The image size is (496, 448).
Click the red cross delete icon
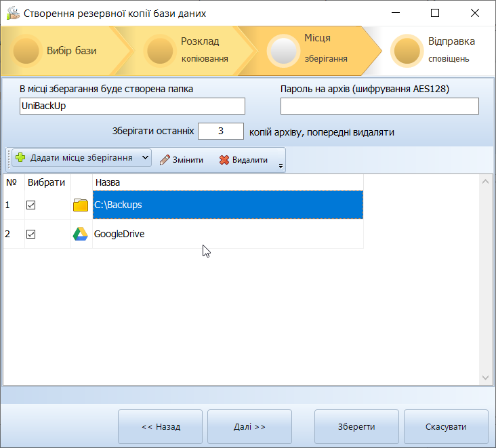click(x=224, y=160)
